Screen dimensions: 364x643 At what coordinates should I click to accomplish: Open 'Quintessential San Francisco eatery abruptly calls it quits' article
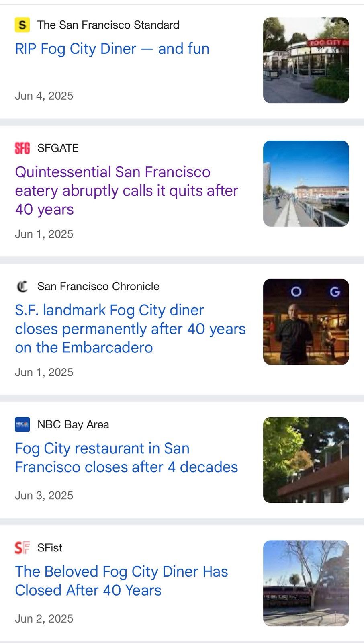(127, 190)
